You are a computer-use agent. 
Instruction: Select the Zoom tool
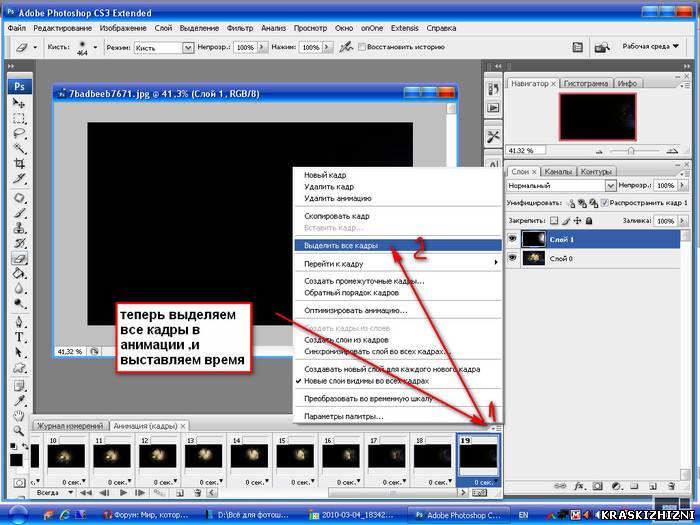click(19, 431)
